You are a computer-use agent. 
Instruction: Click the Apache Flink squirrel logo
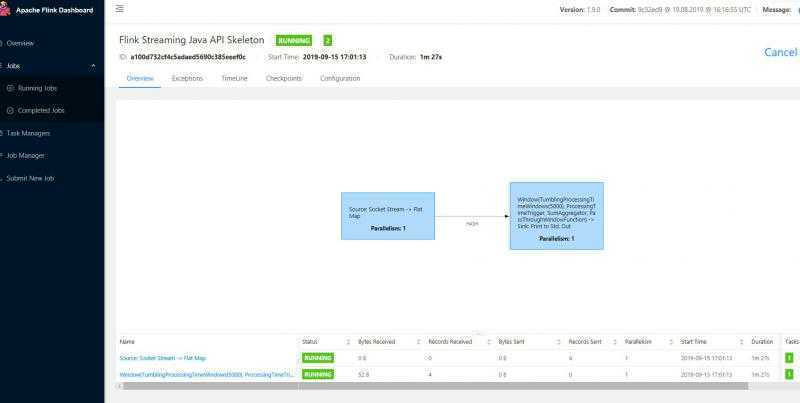click(5, 10)
